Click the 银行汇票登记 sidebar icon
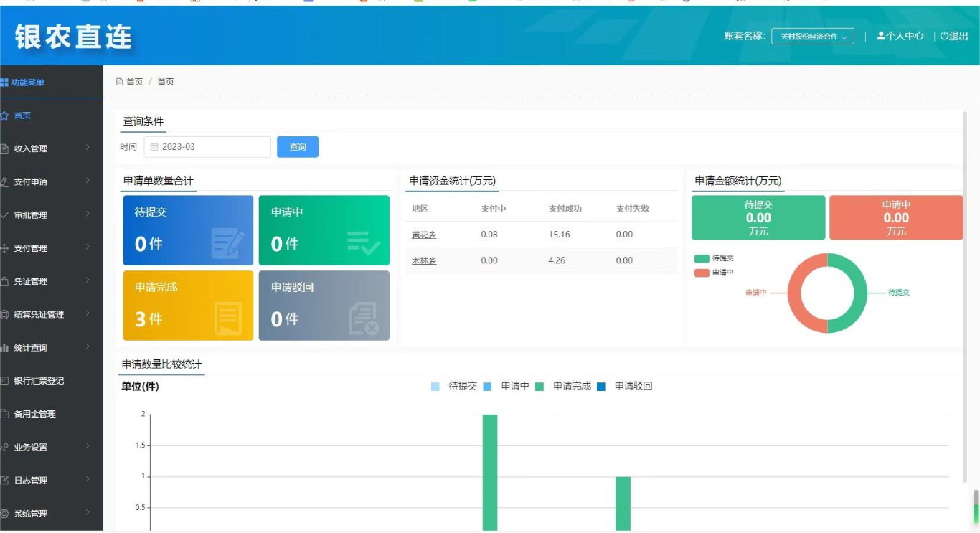This screenshot has height=533, width=980. tap(4, 381)
